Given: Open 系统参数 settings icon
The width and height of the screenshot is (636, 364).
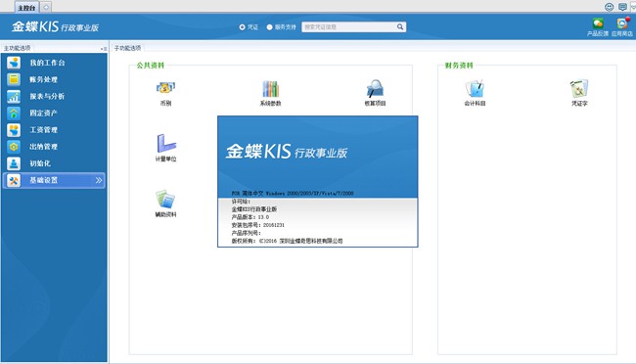Looking at the screenshot, I should click(270, 93).
